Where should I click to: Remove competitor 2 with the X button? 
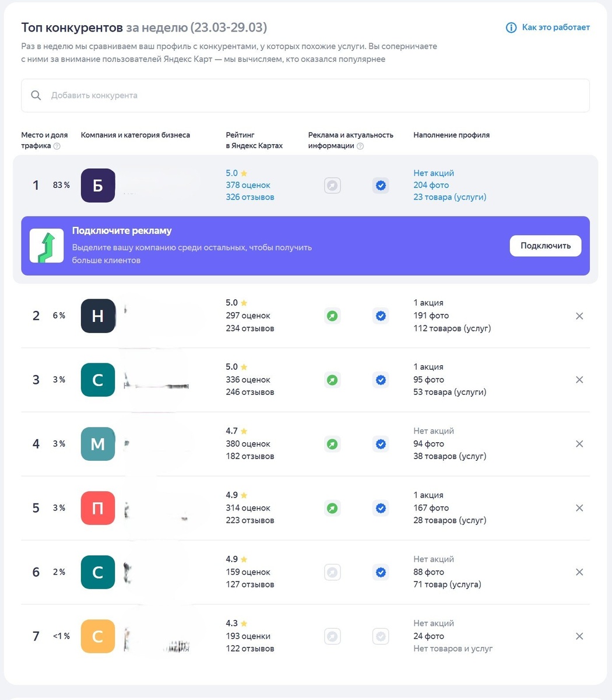pos(579,316)
